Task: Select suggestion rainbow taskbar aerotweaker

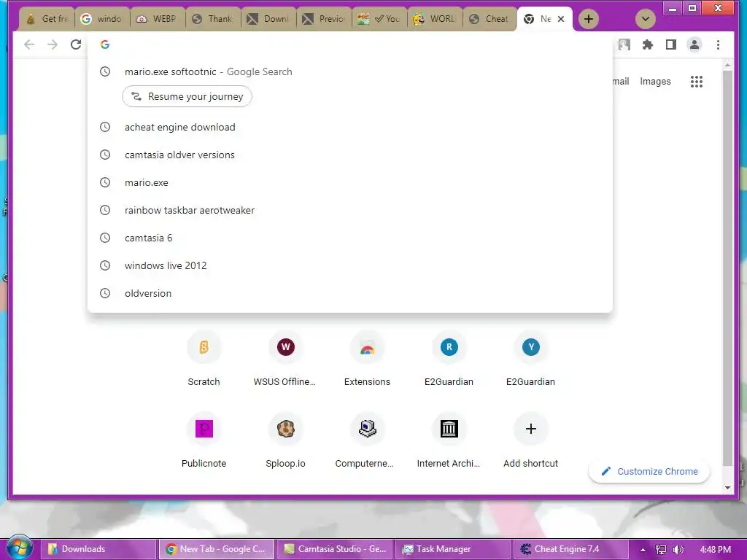Action: tap(350, 210)
